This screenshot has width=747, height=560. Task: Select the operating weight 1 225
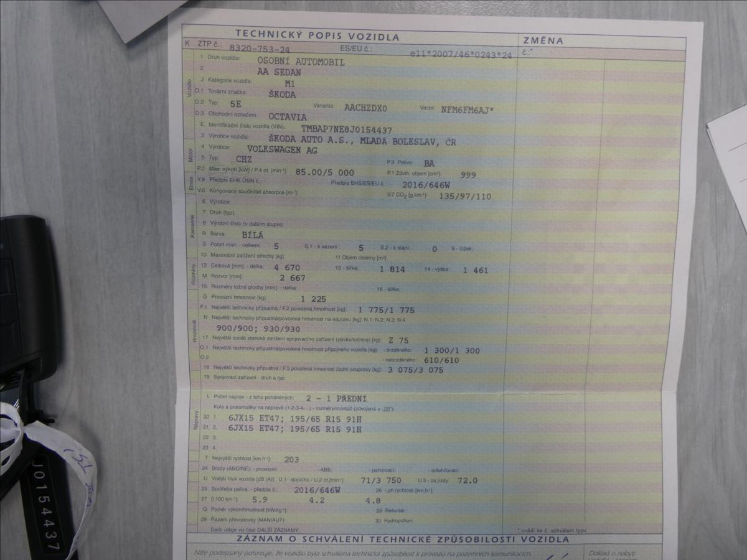click(314, 299)
